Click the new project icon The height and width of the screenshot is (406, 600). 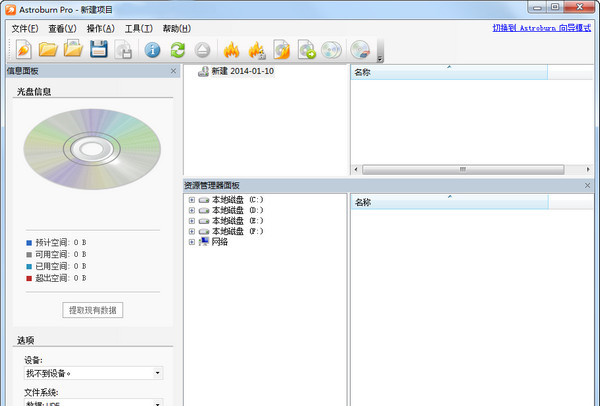(x=24, y=49)
